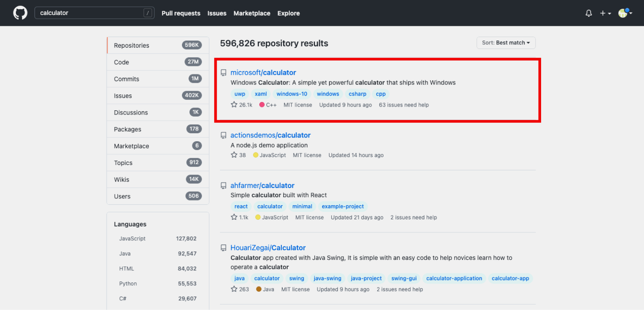Expand the Sort: Best match dropdown
Viewport: 644px width, 310px height.
(x=506, y=43)
